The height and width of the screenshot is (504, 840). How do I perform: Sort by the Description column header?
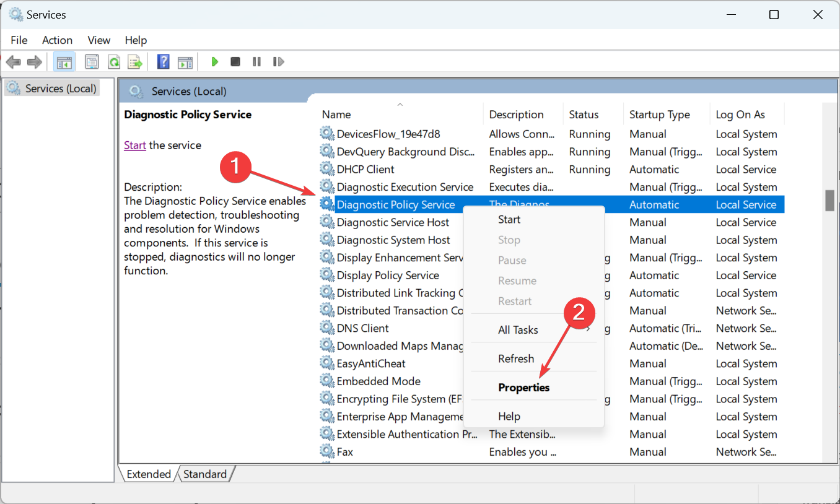523,115
